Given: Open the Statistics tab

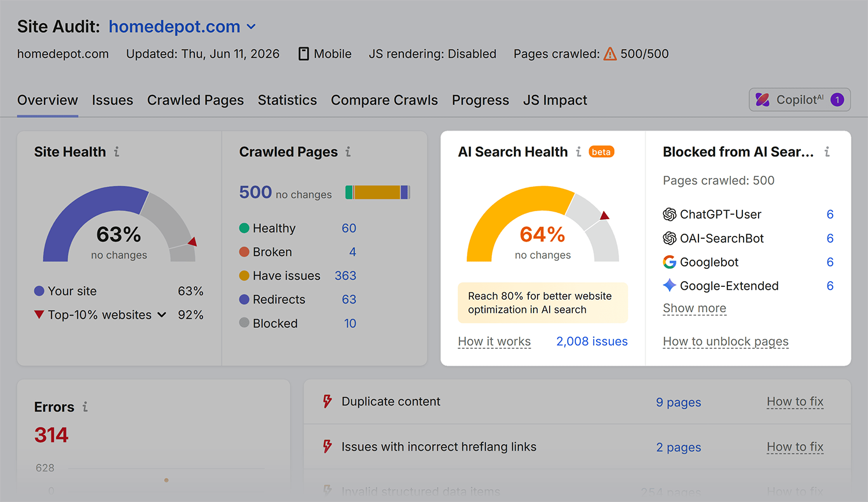Looking at the screenshot, I should pyautogui.click(x=288, y=100).
